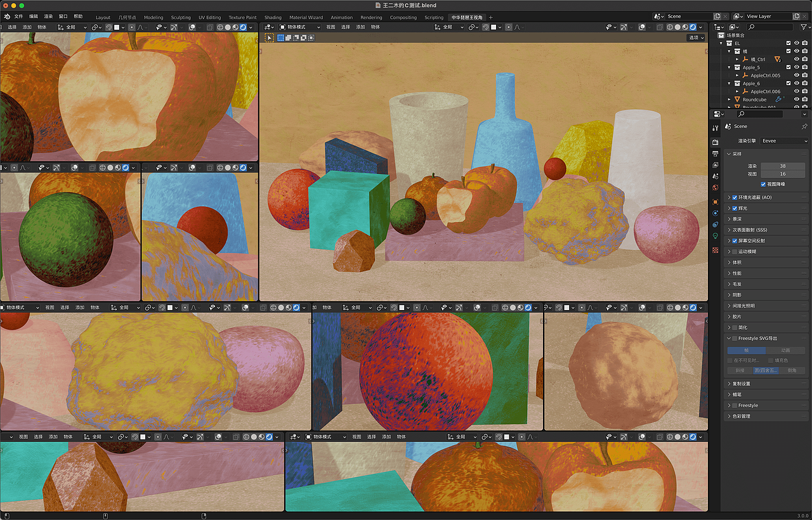The image size is (812, 520).
Task: Click the Blender logo menu icon
Action: (7, 16)
